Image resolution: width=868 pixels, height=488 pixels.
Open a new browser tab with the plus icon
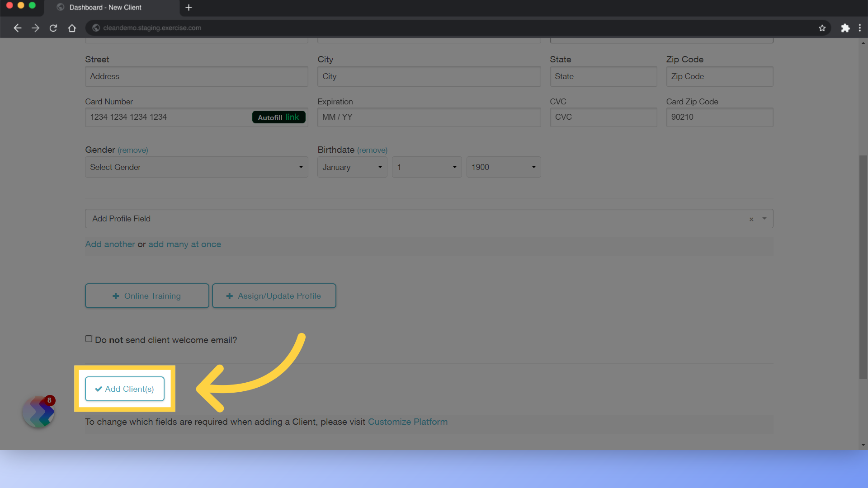point(189,7)
